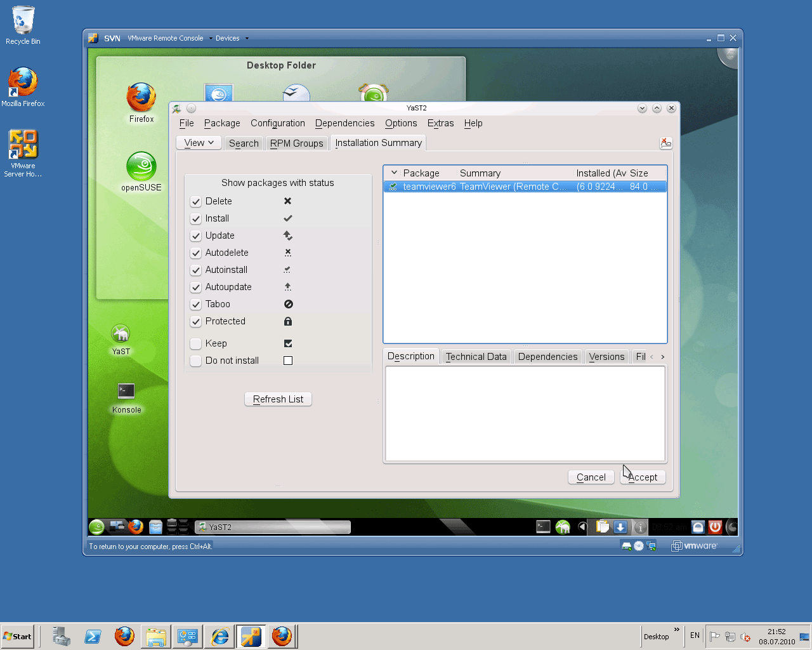Open the Package menu
812x650 pixels.
[x=222, y=123]
